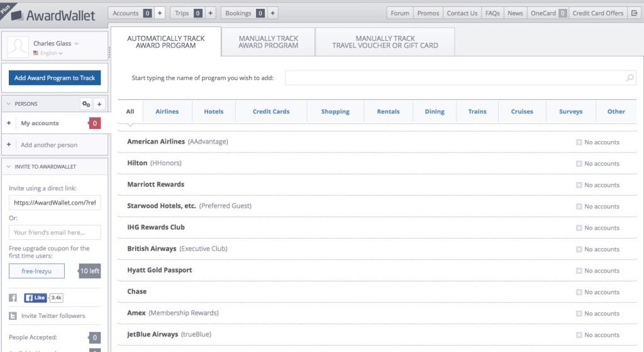This screenshot has height=352, width=644.
Task: Click the search magnifier icon
Action: tap(630, 77)
